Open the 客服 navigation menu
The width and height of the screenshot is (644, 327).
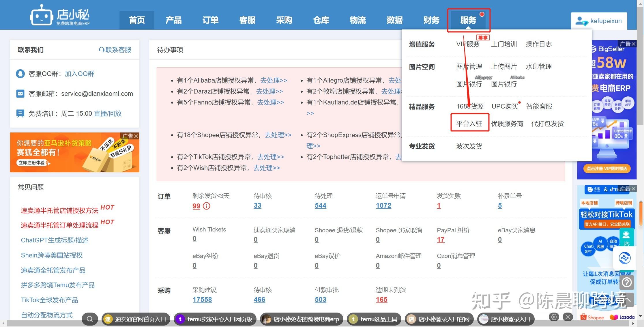247,20
